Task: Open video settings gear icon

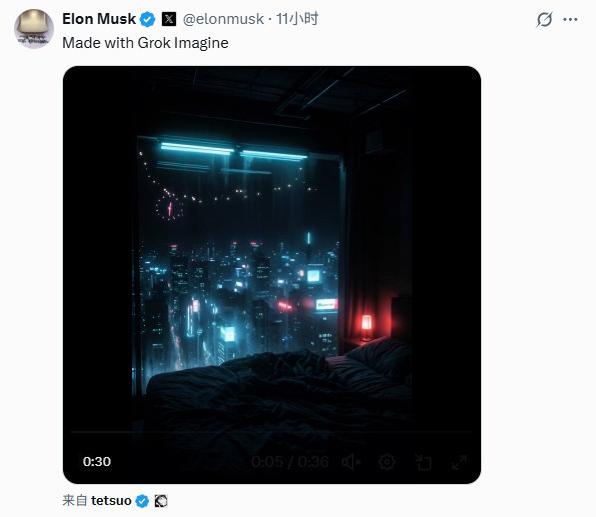Action: [x=387, y=462]
